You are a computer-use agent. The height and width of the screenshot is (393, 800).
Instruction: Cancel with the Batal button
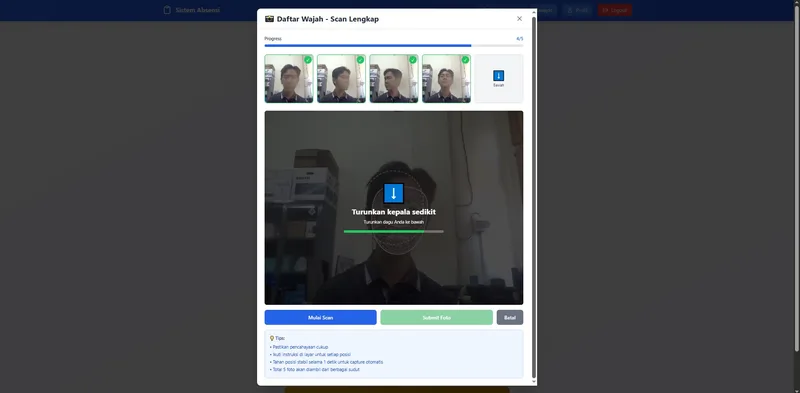coord(510,317)
